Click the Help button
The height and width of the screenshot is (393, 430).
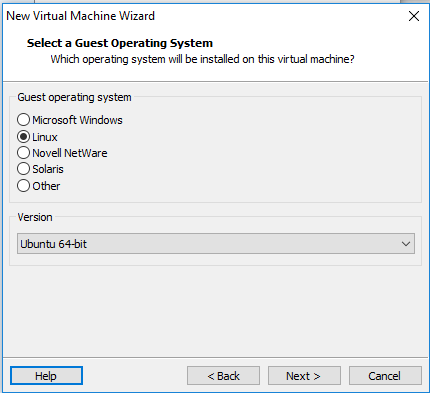(46, 376)
